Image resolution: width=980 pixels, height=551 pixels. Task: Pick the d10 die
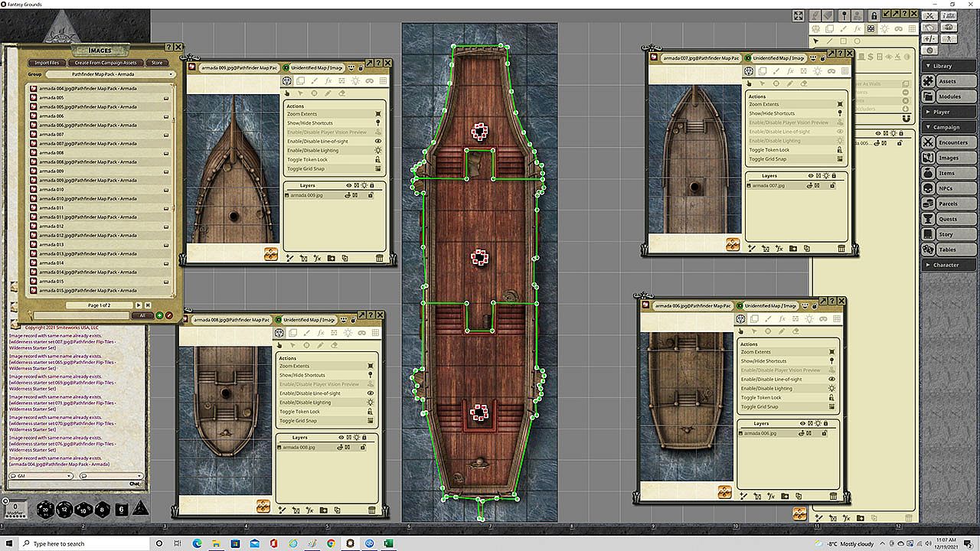(83, 509)
